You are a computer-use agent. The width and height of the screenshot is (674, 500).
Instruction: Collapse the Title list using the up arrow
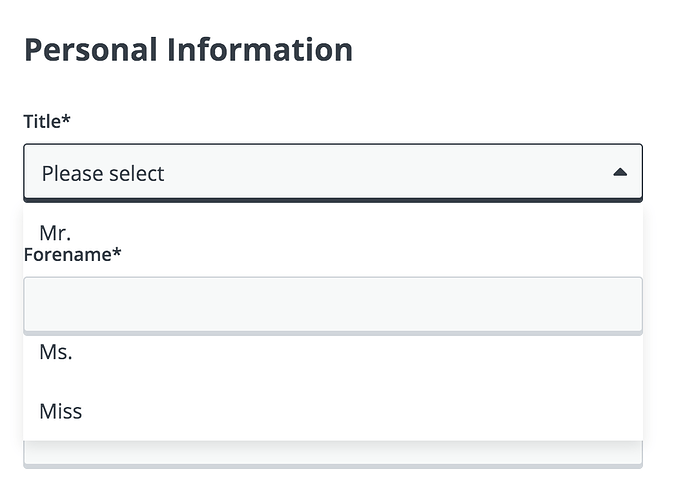pyautogui.click(x=619, y=173)
